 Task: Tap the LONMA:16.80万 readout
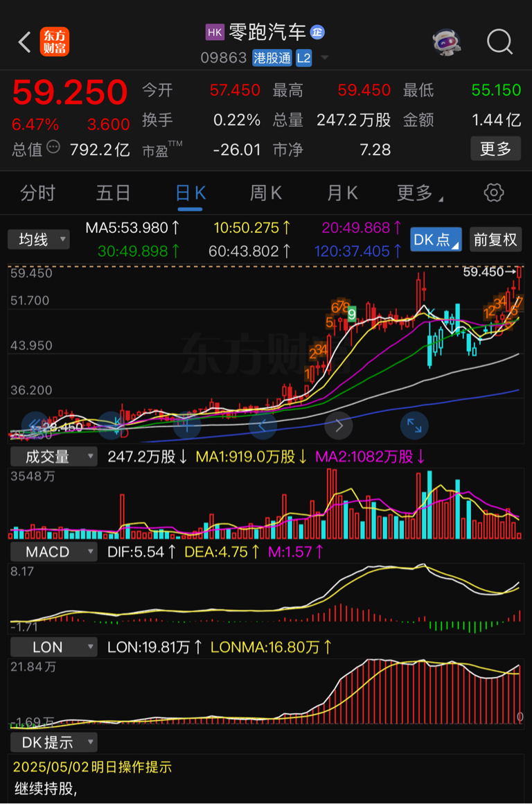pos(271,647)
